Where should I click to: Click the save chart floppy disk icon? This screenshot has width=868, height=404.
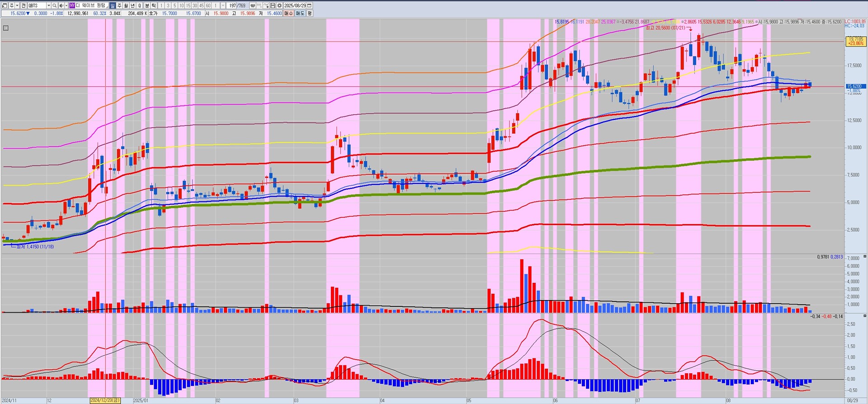tap(273, 5)
